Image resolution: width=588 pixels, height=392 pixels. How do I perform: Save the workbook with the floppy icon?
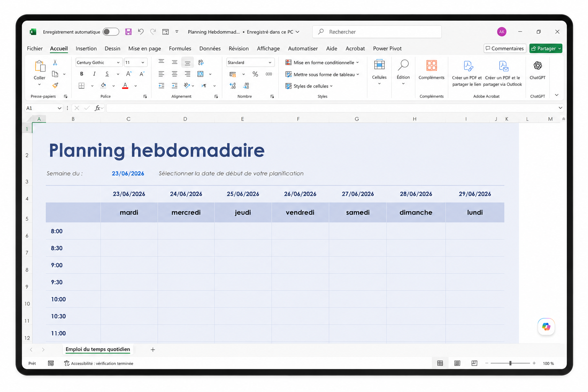[129, 32]
